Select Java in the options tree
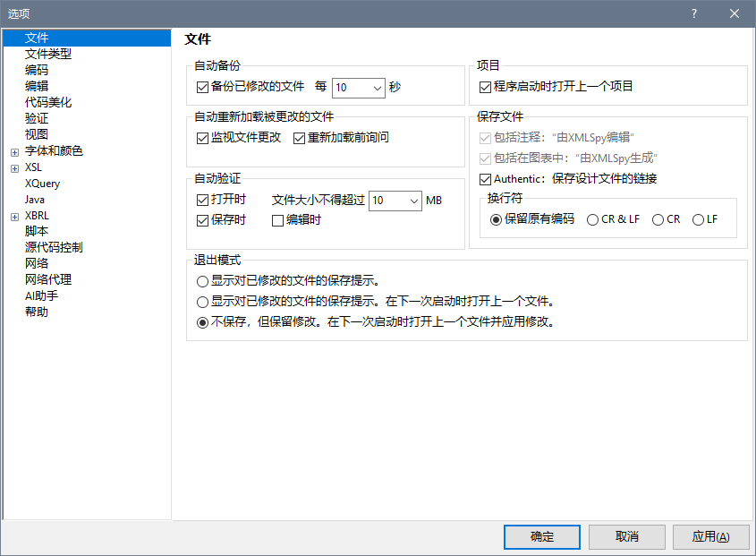 [x=35, y=200]
